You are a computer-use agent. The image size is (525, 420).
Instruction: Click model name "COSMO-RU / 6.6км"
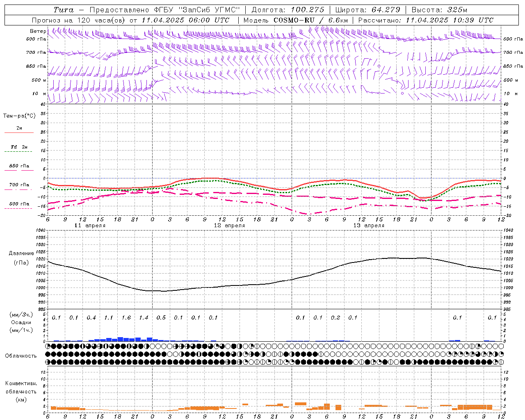[x=310, y=20]
